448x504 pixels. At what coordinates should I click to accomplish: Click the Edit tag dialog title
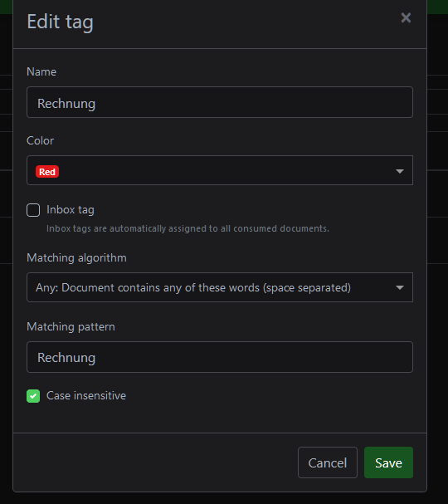click(x=60, y=22)
